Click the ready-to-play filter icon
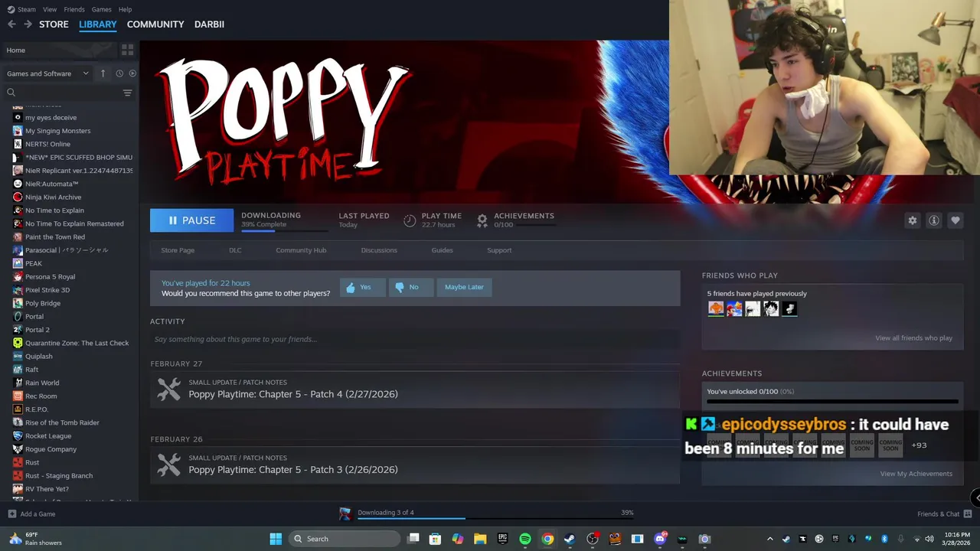980x551 pixels. 132,73
